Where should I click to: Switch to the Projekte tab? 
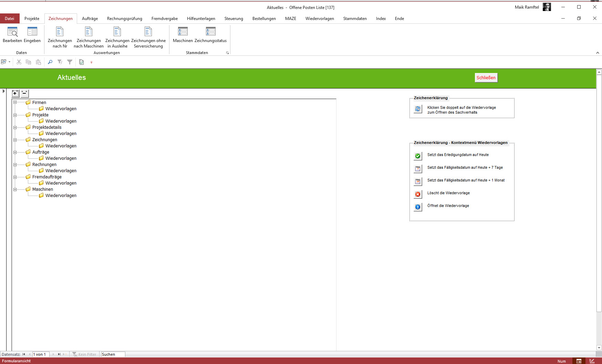[32, 19]
